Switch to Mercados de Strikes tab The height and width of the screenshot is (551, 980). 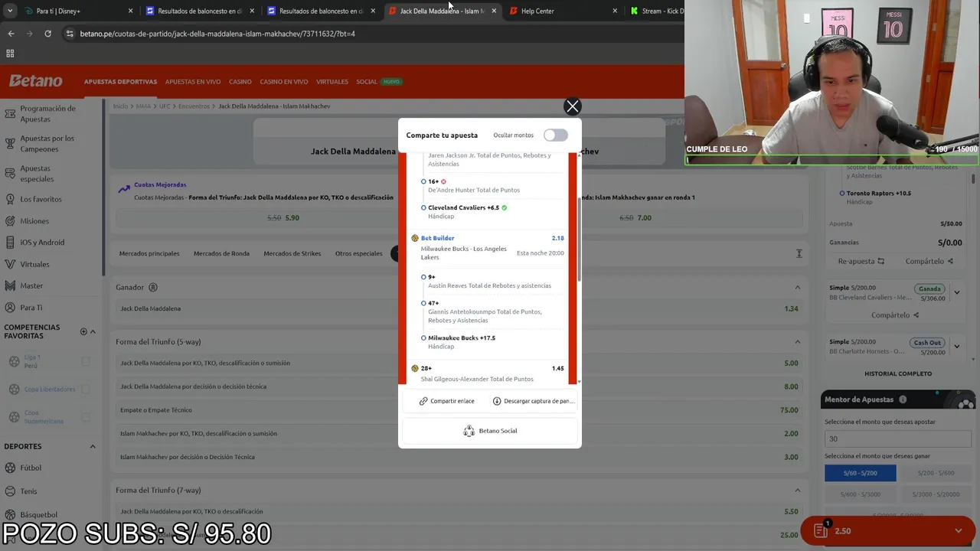pos(292,253)
